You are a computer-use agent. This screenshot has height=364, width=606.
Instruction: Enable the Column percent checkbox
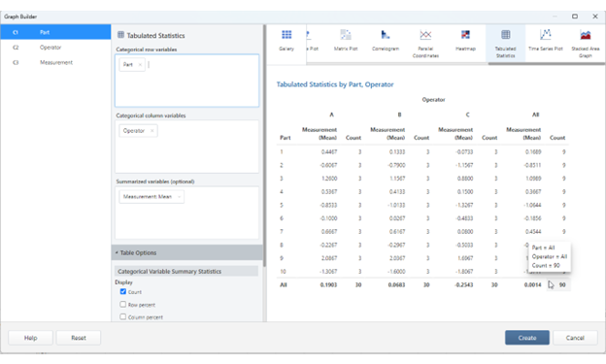(x=123, y=316)
